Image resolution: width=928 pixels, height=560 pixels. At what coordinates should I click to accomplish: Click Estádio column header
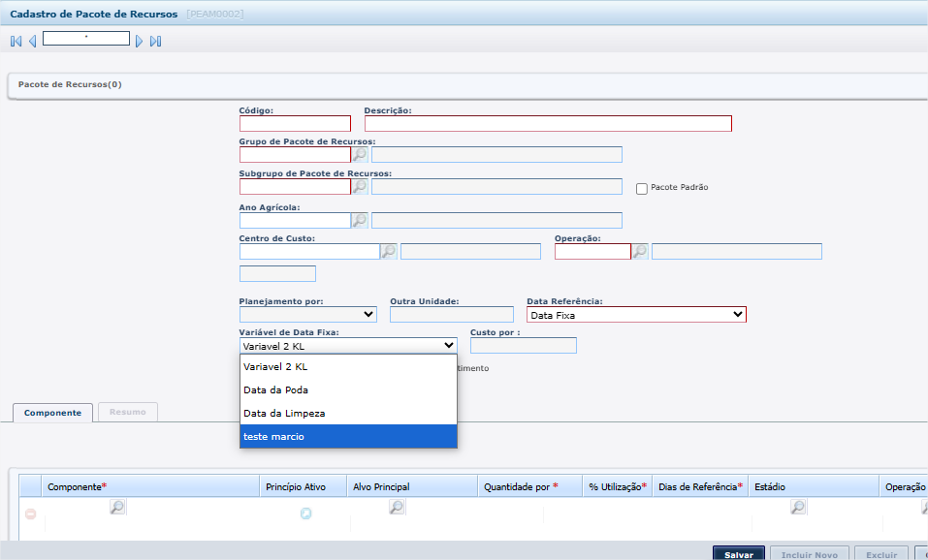(x=814, y=486)
